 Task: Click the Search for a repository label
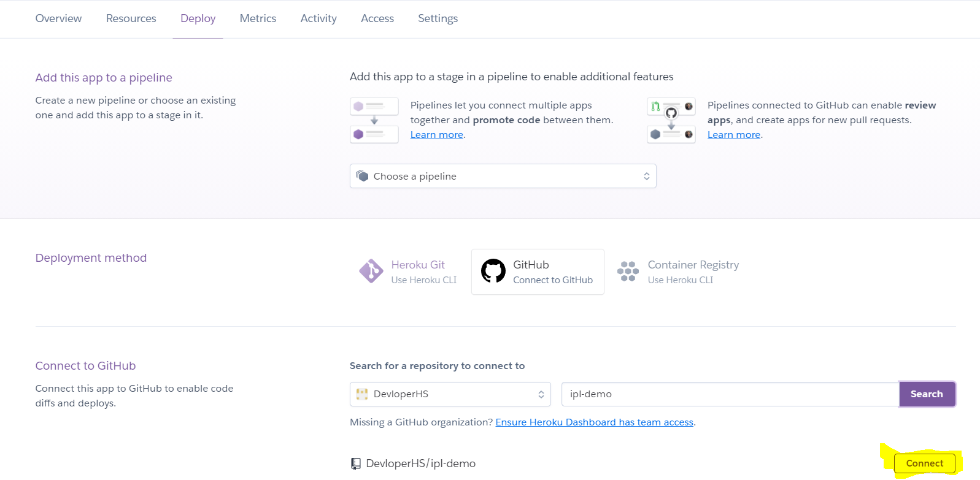[x=437, y=365]
